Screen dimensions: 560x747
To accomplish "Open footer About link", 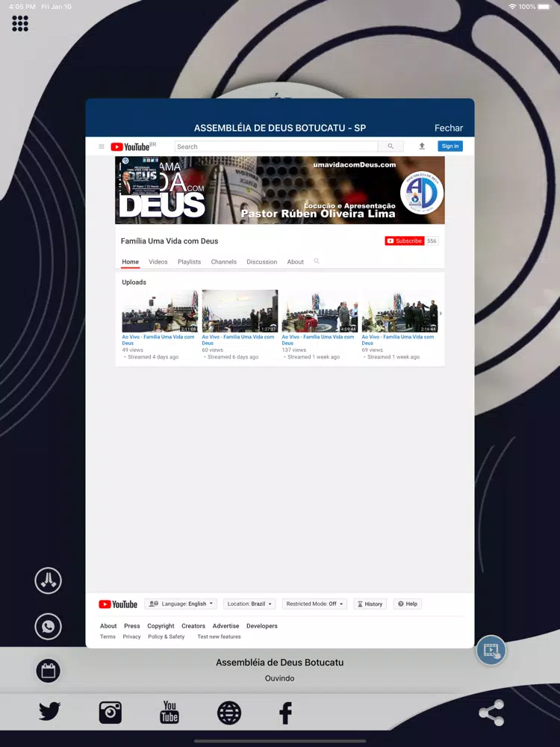I will point(108,626).
